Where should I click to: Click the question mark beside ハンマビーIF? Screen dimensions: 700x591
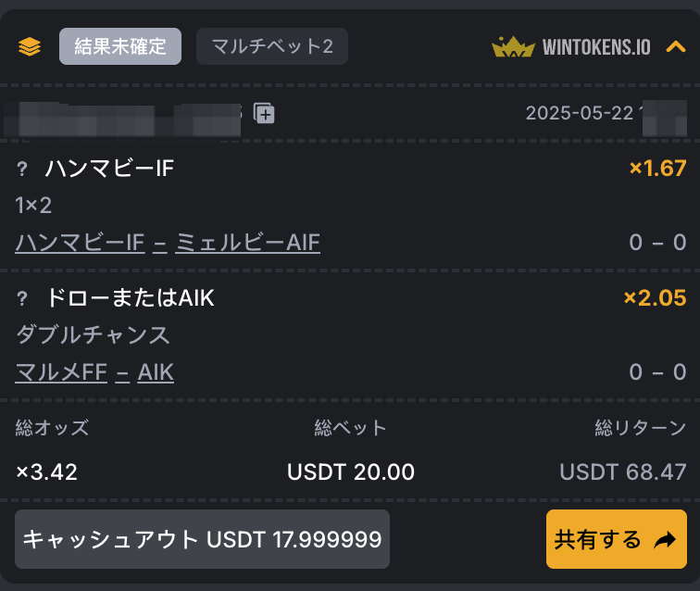coord(22,169)
